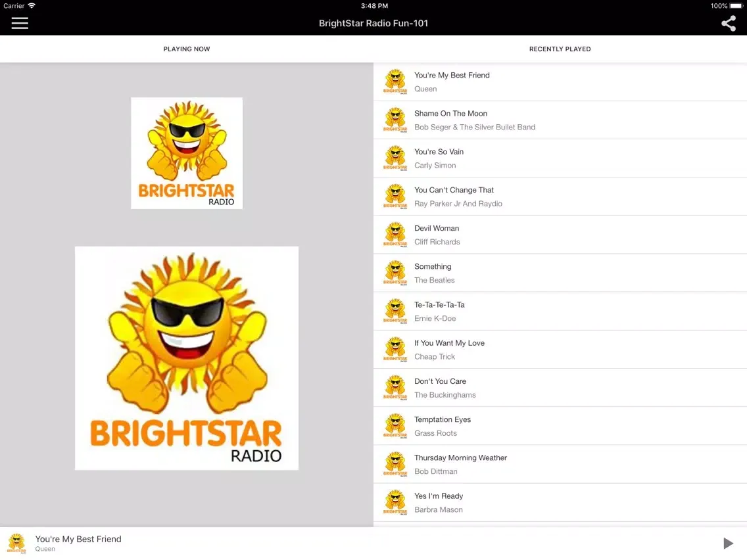The width and height of the screenshot is (747, 560).
Task: Select the Don't You Care track title
Action: (x=440, y=381)
